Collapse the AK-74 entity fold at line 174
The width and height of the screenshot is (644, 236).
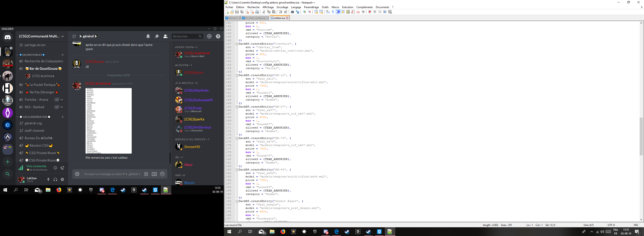237,138
